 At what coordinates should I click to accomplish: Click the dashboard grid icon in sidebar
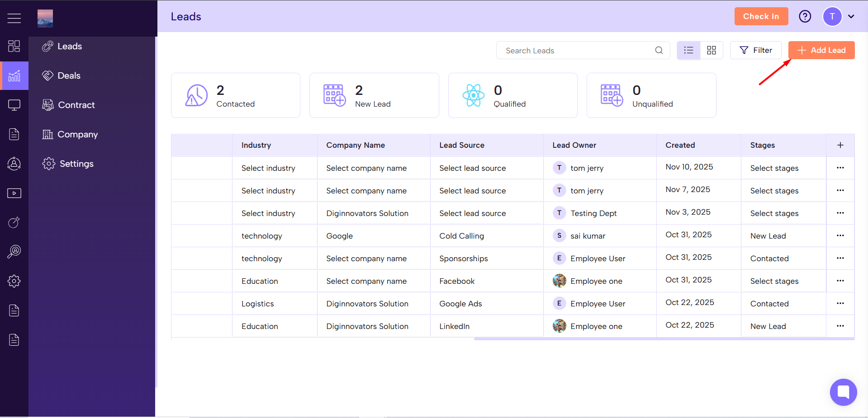14,46
